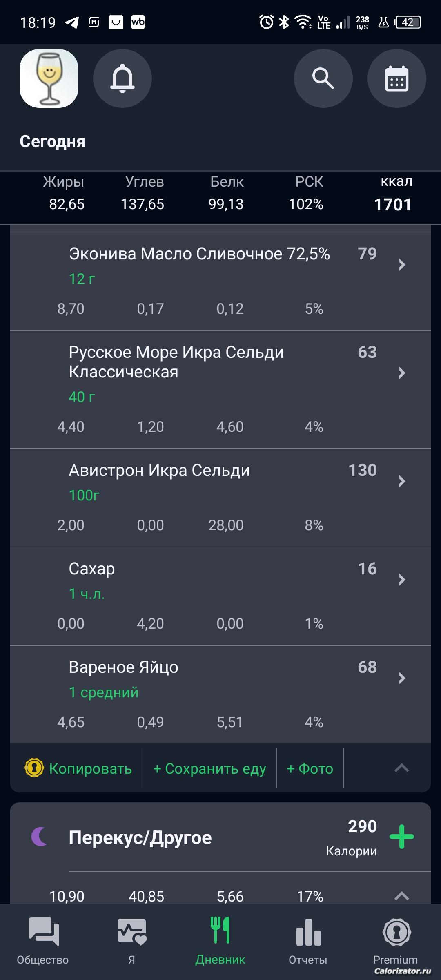Image resolution: width=441 pixels, height=980 pixels.
Task: Collapse the Перекус/Другое macros row
Action: coord(402,896)
